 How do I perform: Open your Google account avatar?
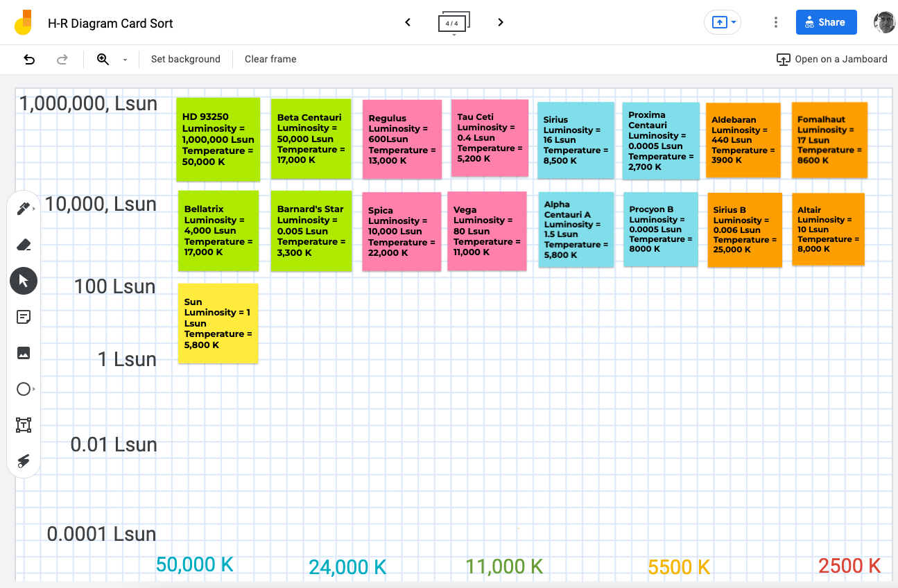coord(884,21)
